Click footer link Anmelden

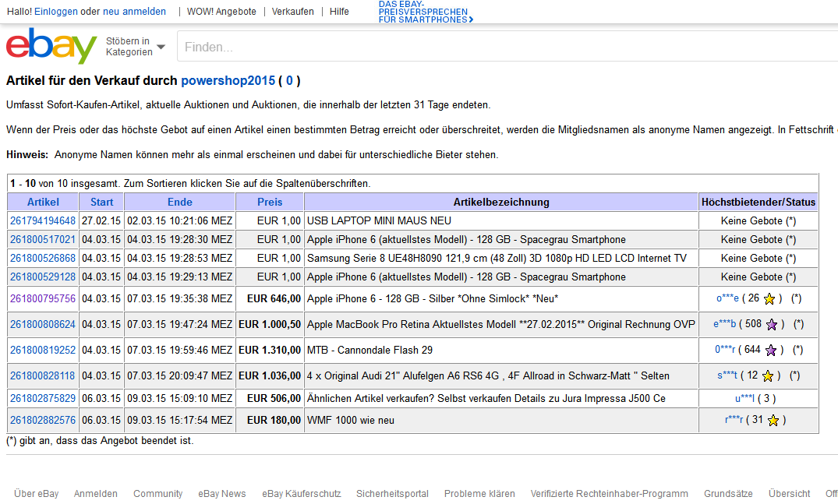pyautogui.click(x=96, y=494)
